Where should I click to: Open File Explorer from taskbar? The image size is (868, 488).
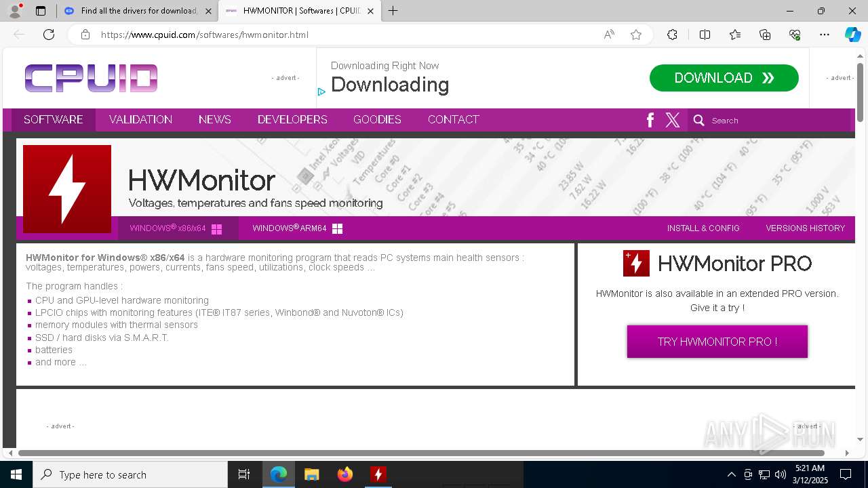coord(312,474)
